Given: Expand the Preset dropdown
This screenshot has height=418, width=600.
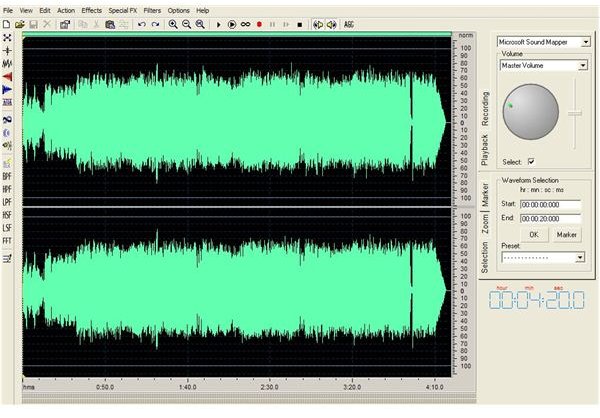Looking at the screenshot, I should point(580,258).
